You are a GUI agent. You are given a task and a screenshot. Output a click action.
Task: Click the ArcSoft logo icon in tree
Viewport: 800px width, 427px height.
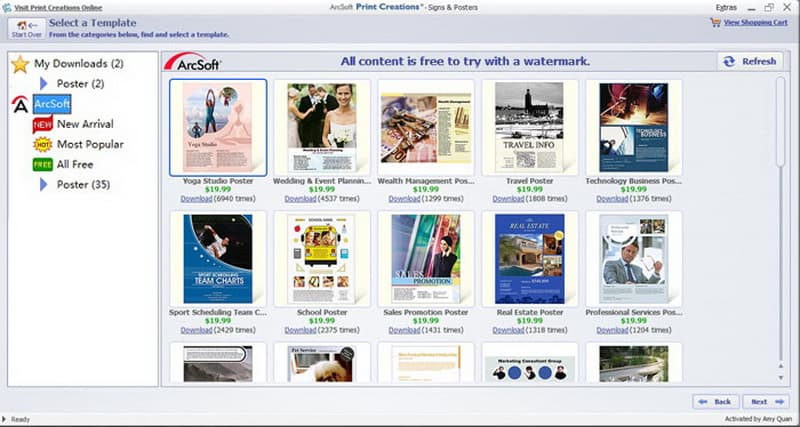20,104
